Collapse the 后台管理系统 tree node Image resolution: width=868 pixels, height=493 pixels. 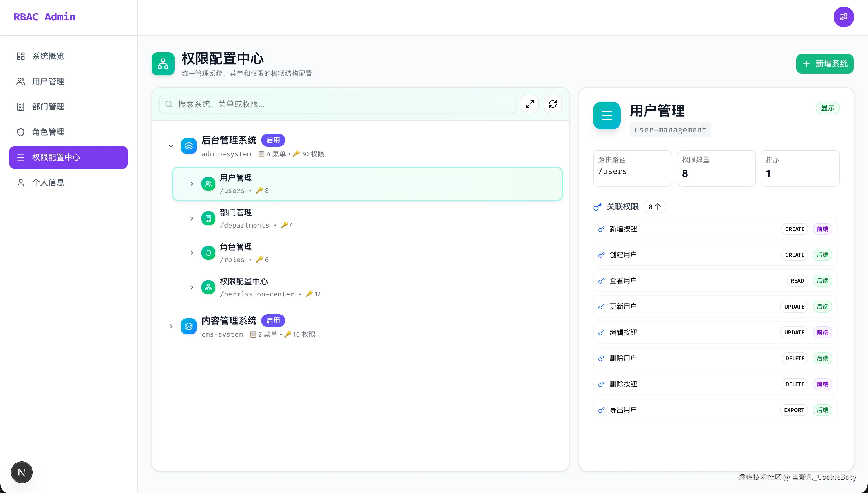pyautogui.click(x=171, y=146)
